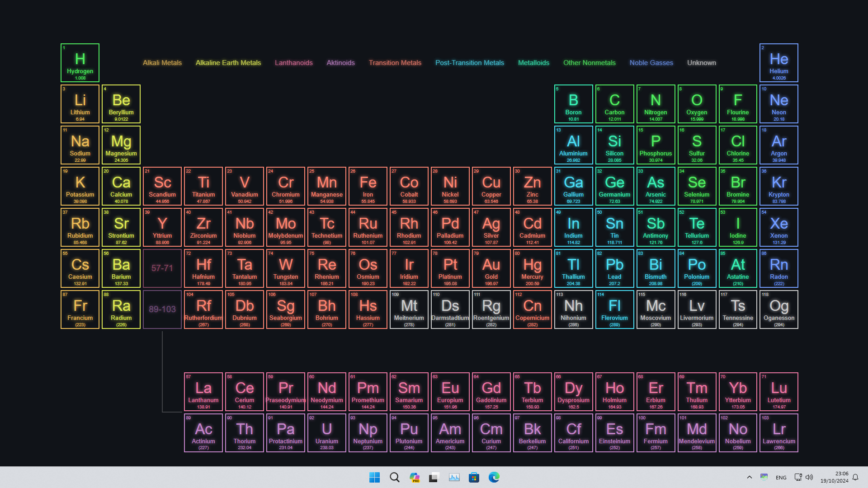Open the picture app icon in the taskbar
This screenshot has width=868, height=488.
point(454,477)
